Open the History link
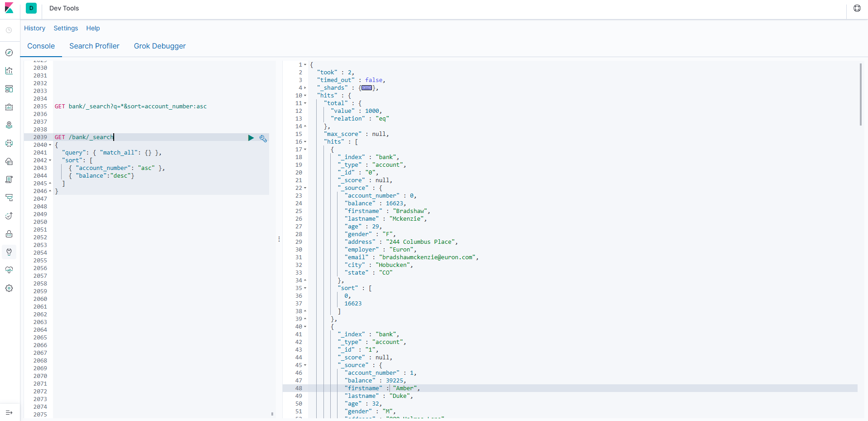This screenshot has width=868, height=421. [34, 28]
